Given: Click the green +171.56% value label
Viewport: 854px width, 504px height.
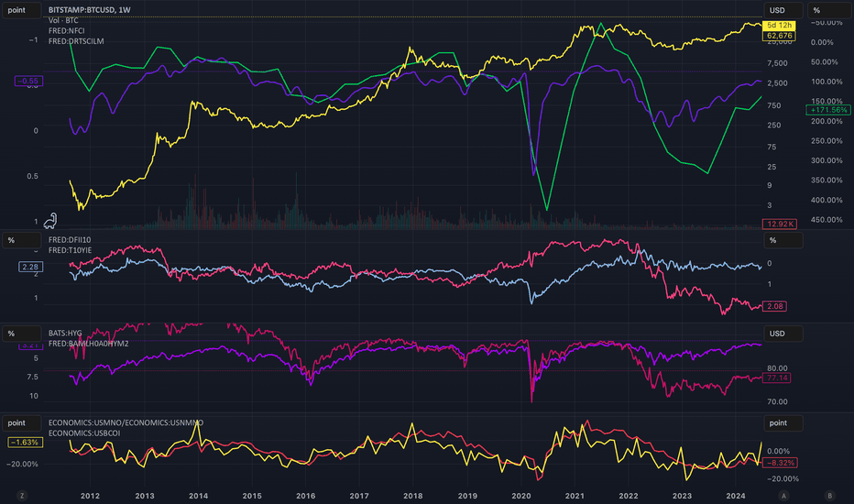Looking at the screenshot, I should (x=827, y=110).
